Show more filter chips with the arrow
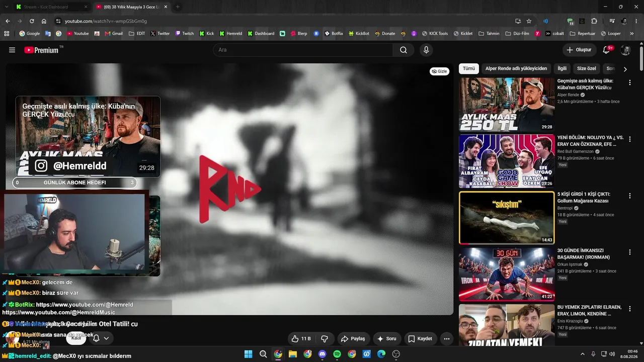Viewport: 644px width, 362px height. click(625, 69)
